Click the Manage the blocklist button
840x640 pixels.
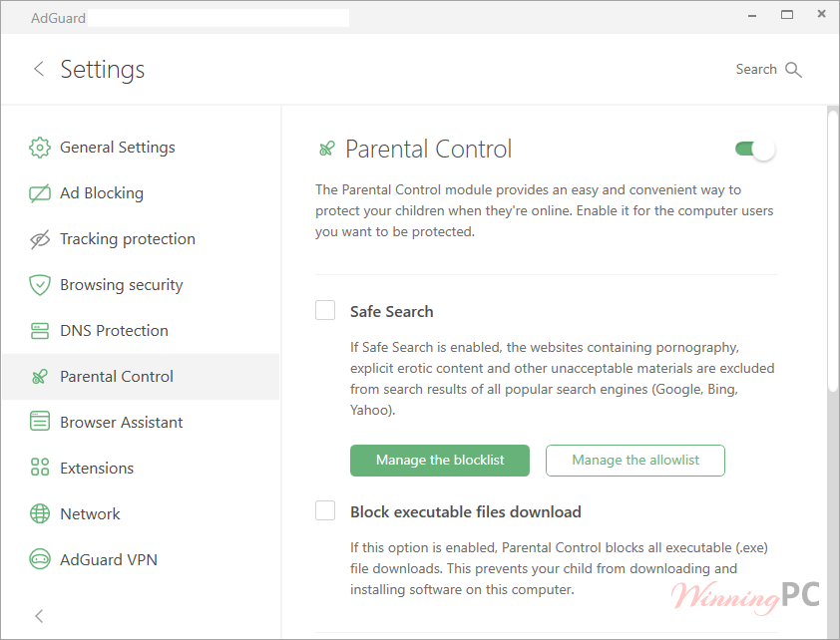tap(440, 461)
